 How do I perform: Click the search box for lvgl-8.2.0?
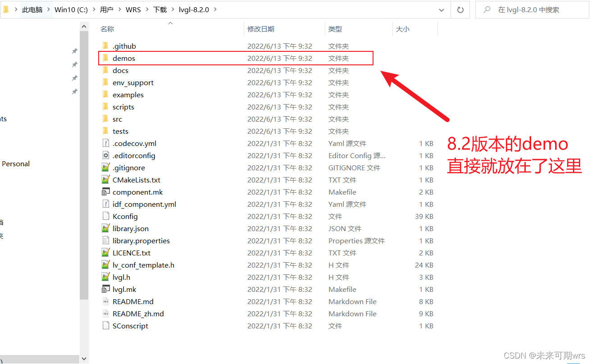coord(532,9)
